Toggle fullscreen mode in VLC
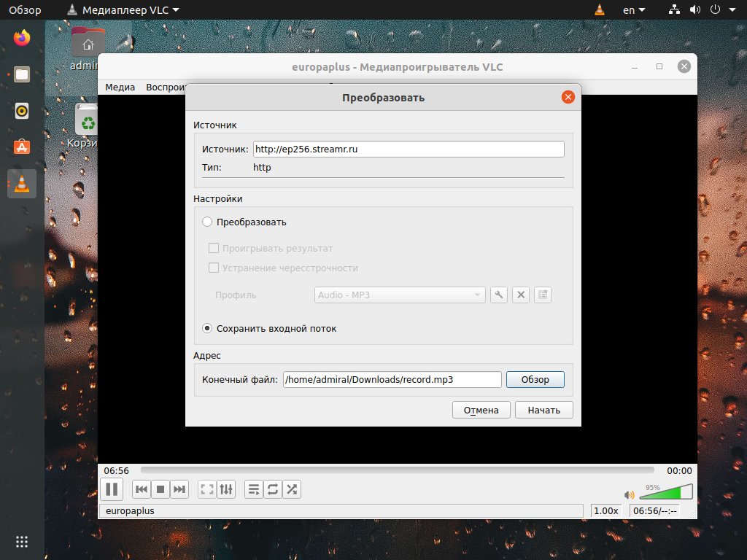 tap(207, 489)
